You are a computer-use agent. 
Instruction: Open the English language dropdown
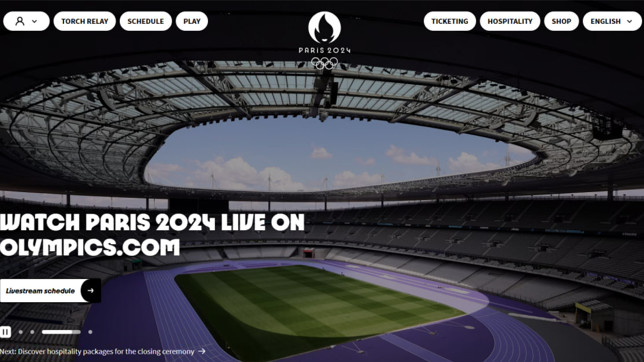[612, 21]
